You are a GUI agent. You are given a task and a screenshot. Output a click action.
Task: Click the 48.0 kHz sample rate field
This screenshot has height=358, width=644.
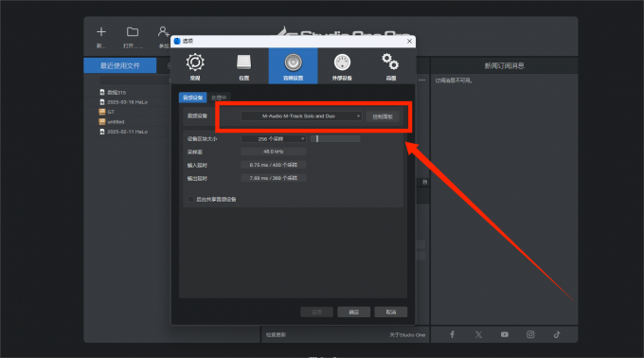pyautogui.click(x=274, y=152)
